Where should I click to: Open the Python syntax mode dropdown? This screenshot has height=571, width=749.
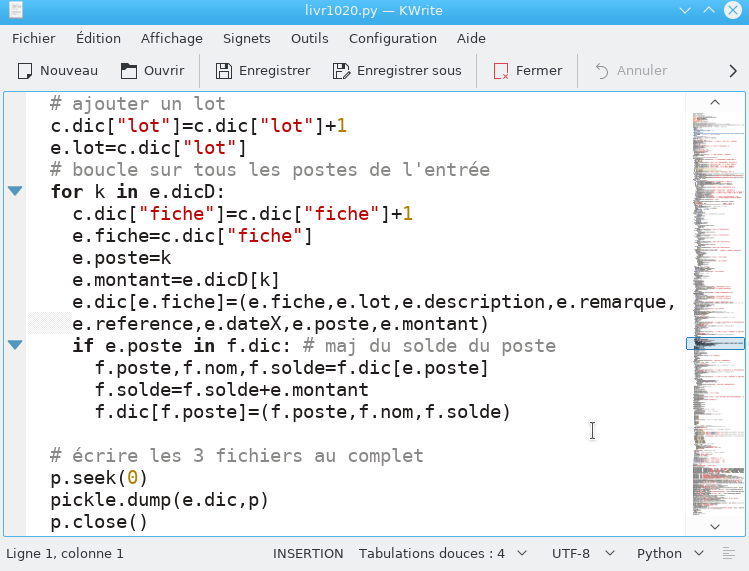(670, 553)
